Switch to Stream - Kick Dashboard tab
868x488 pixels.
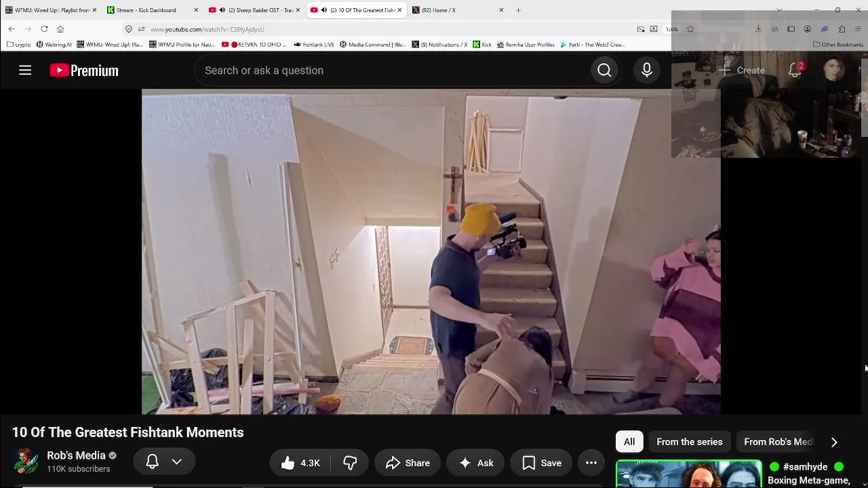pos(153,10)
